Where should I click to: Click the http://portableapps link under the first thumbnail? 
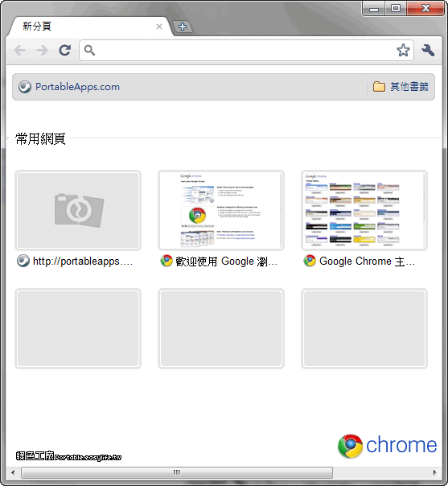(83, 262)
